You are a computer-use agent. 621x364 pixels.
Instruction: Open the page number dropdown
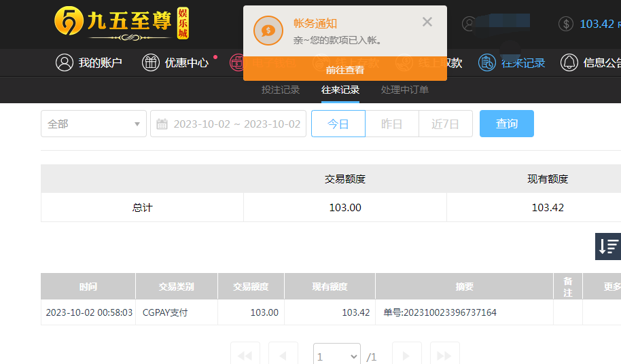[x=336, y=357]
